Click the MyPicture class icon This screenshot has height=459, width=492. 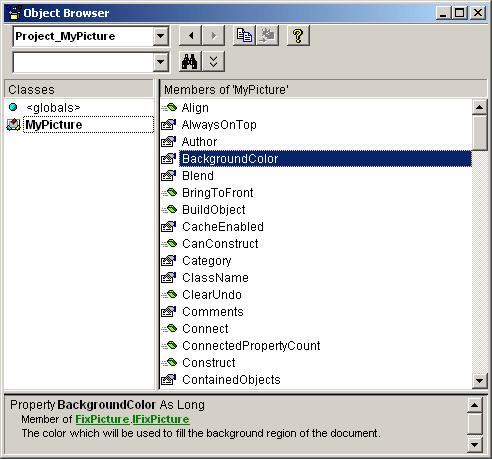[13, 125]
